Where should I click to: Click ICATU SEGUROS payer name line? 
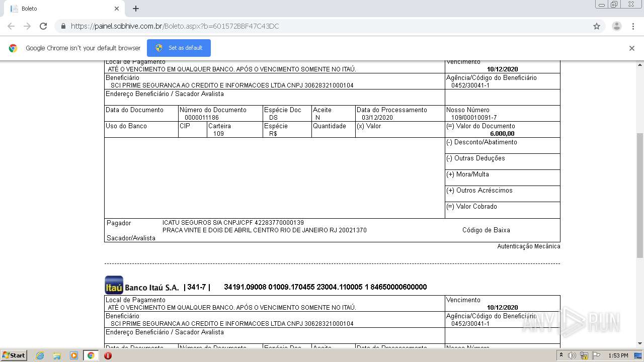(233, 223)
